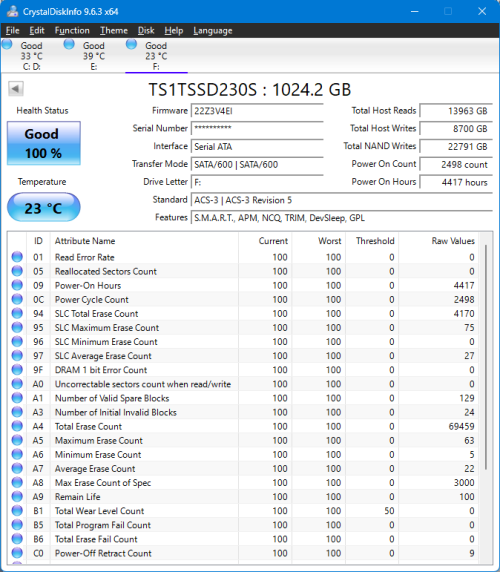Open the Theme menu
This screenshot has width=500, height=572.
pos(114,31)
